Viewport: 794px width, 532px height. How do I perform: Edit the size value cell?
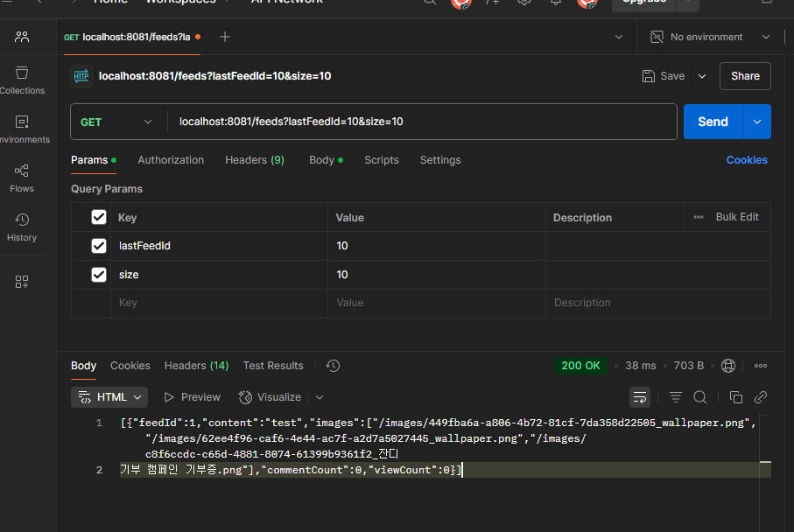[x=437, y=275]
